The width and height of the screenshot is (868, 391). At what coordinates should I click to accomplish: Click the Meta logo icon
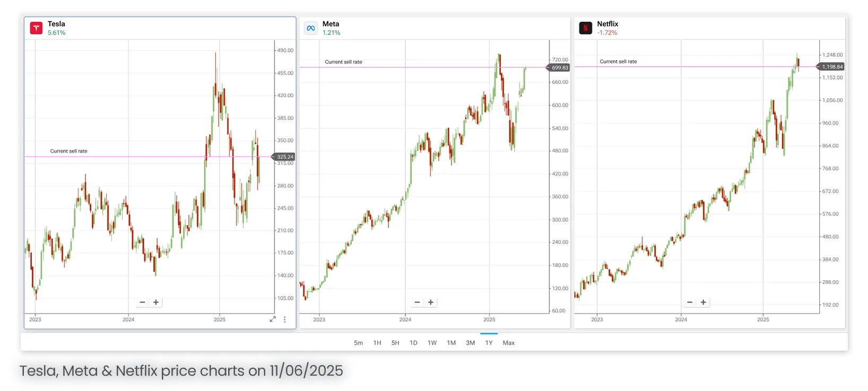tap(311, 28)
